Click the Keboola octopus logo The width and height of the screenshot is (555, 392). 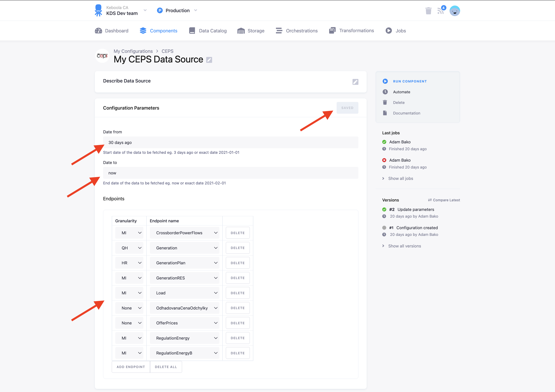tap(98, 10)
